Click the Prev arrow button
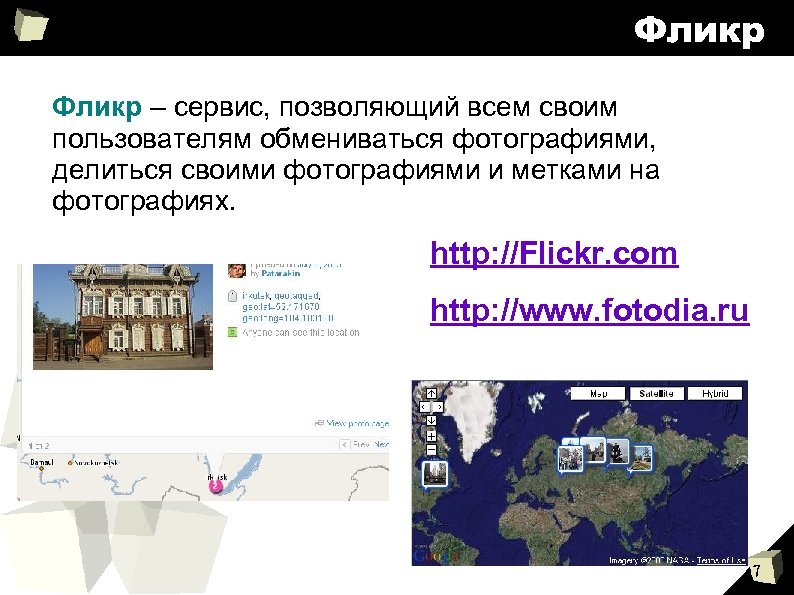 (344, 445)
